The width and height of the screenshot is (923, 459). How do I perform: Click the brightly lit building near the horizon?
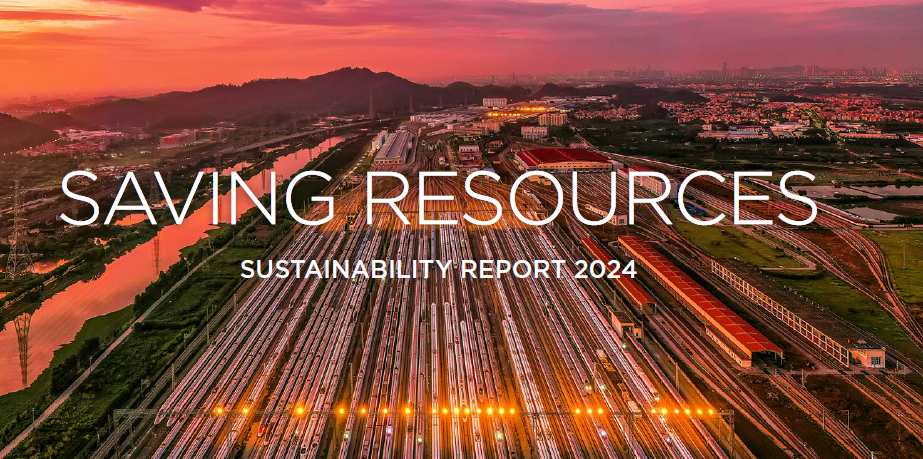[528, 111]
